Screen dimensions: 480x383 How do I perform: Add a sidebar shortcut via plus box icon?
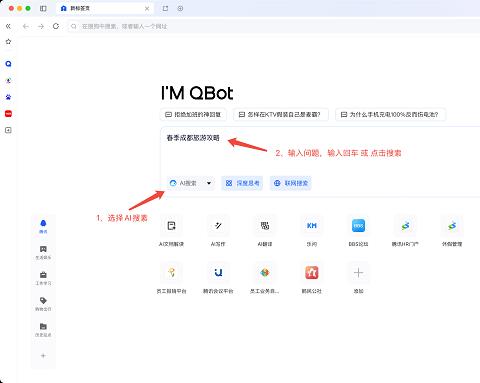click(x=8, y=130)
